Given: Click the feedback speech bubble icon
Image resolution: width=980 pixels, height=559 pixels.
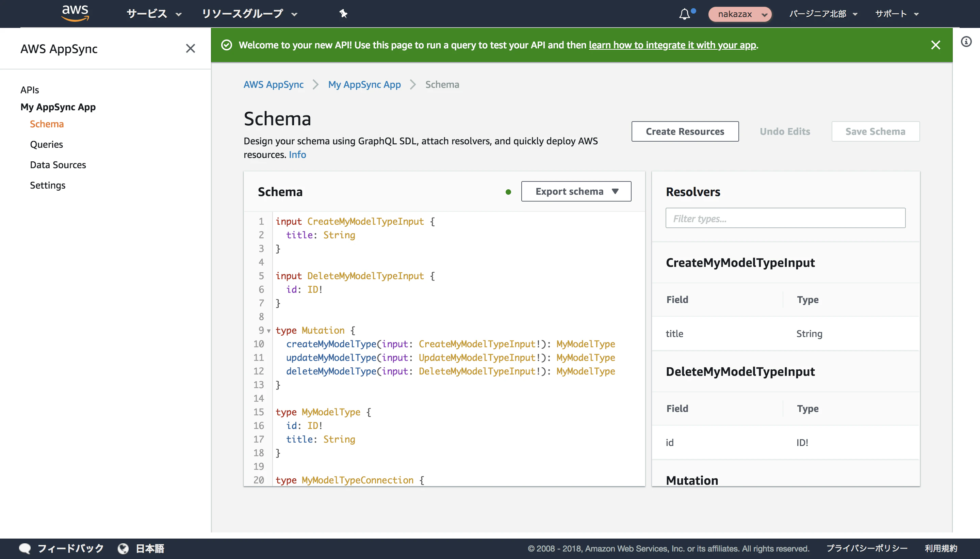Looking at the screenshot, I should (x=25, y=548).
